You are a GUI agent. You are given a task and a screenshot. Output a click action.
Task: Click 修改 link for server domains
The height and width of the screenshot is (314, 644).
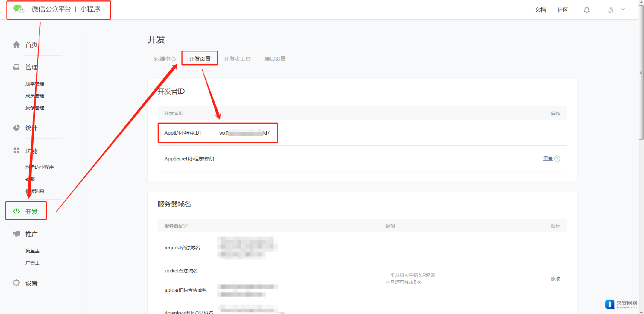tap(555, 279)
